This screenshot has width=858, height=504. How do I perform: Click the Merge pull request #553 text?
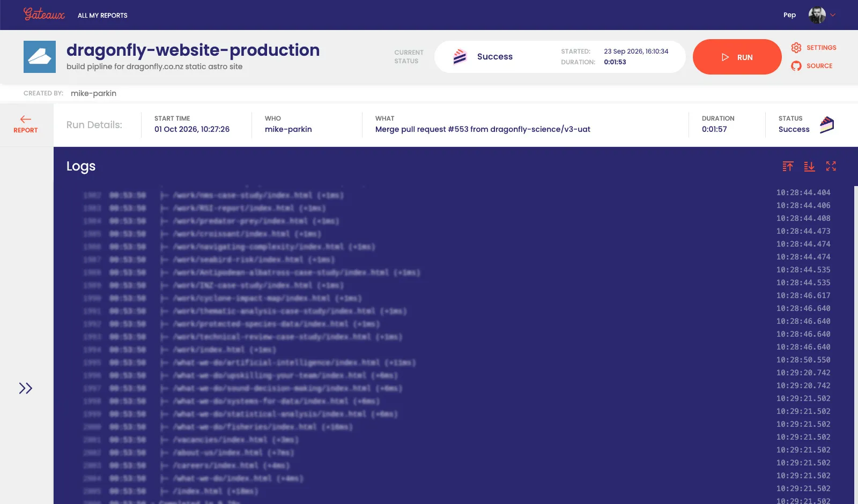point(483,129)
